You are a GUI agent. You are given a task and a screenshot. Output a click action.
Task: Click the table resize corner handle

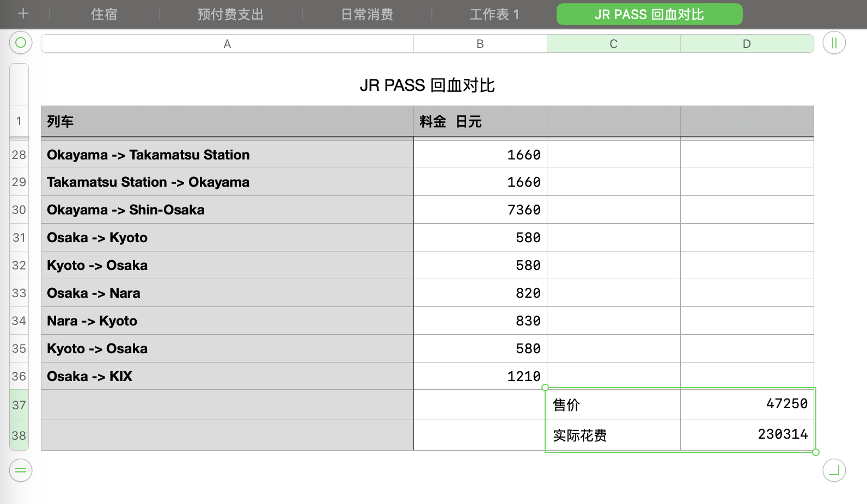[834, 470]
